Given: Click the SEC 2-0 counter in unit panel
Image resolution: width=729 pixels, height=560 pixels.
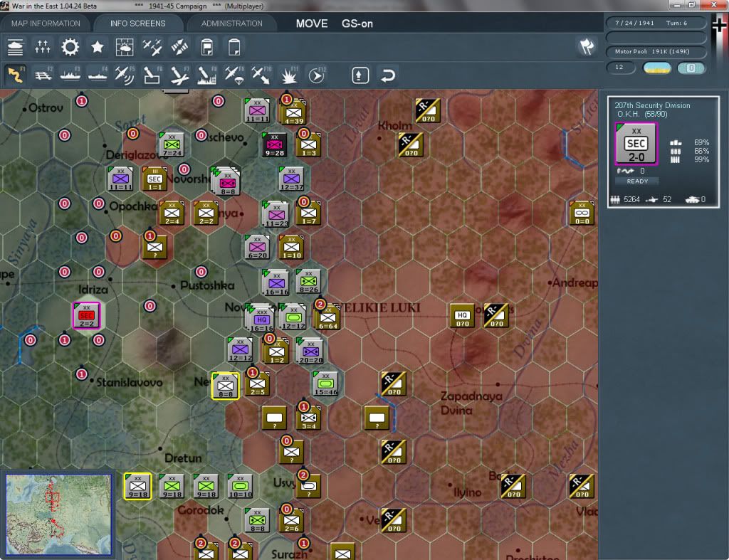Looking at the screenshot, I should [x=636, y=144].
